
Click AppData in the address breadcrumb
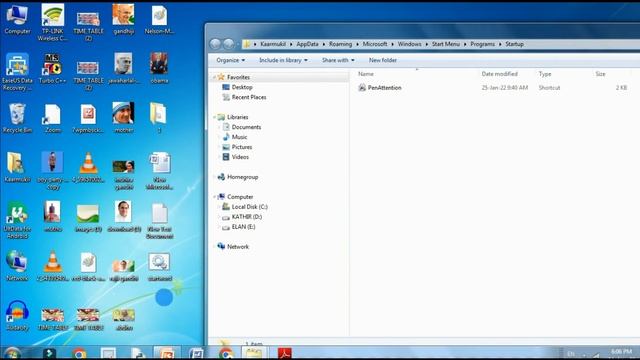(307, 44)
